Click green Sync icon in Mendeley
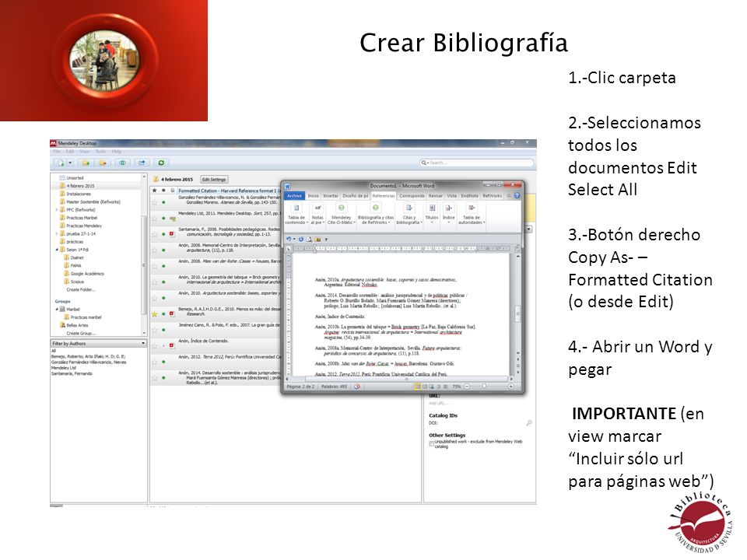Viewport: 747px width, 560px height. click(x=161, y=163)
